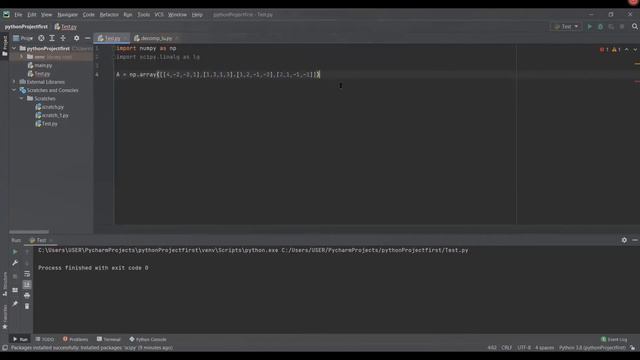Click Project panel horizontal scrollbar
This screenshot has width=640, height=360.
pos(29,232)
